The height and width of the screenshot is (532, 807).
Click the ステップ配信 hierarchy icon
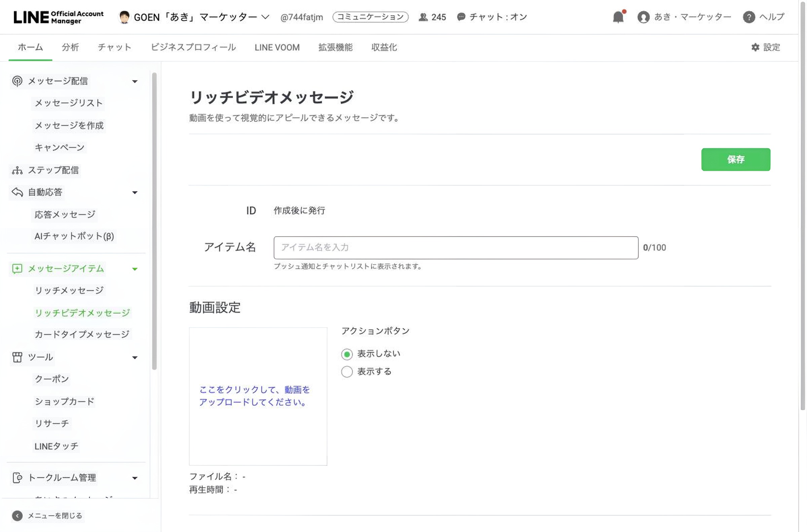point(17,170)
